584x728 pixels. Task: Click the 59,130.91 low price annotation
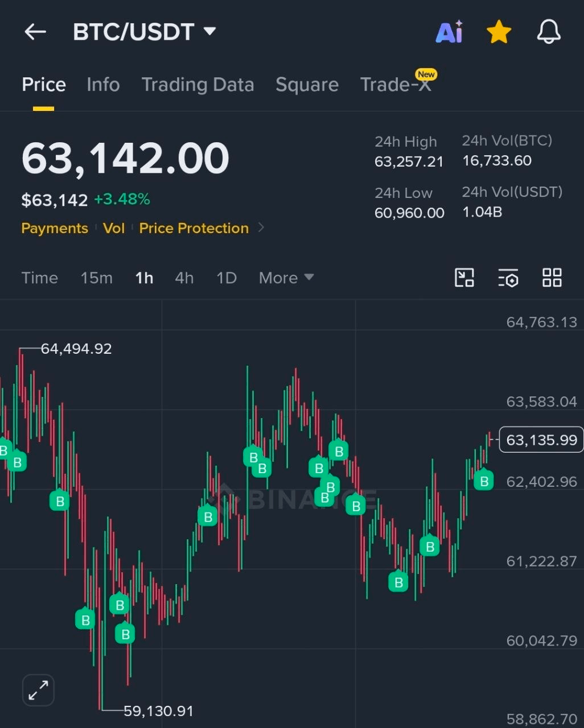point(158,711)
